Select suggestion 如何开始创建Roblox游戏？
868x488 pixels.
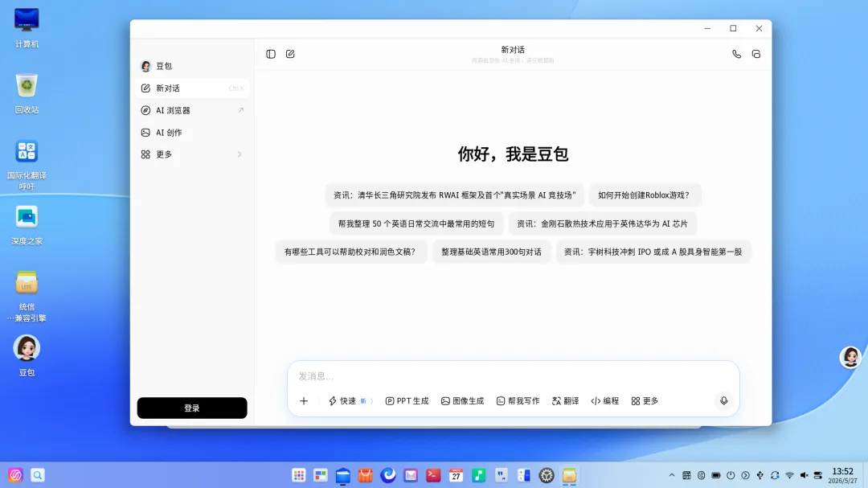click(x=644, y=195)
